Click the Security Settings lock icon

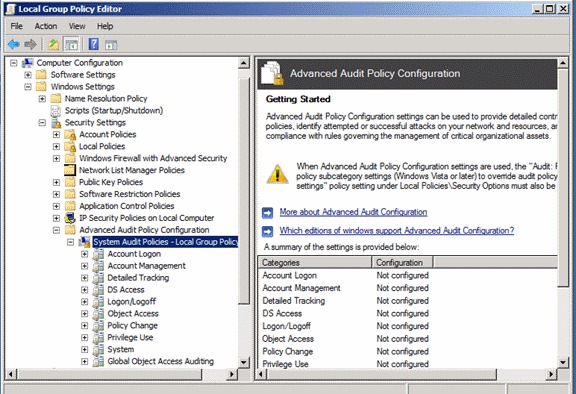coord(56,123)
